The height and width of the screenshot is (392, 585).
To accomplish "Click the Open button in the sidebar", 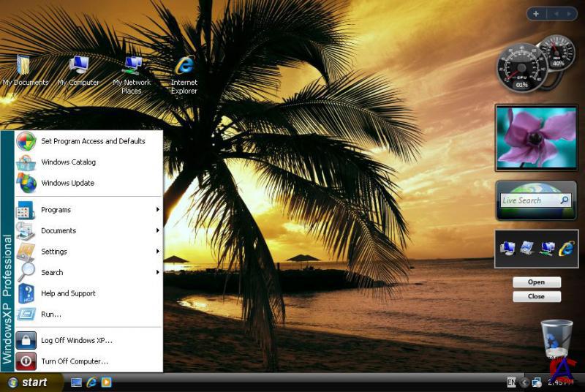I will click(537, 282).
